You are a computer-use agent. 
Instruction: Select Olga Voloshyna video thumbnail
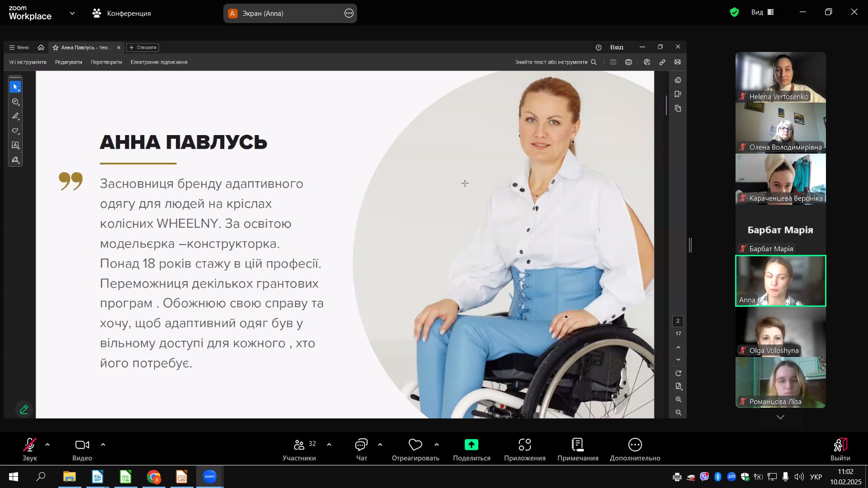pyautogui.click(x=780, y=332)
